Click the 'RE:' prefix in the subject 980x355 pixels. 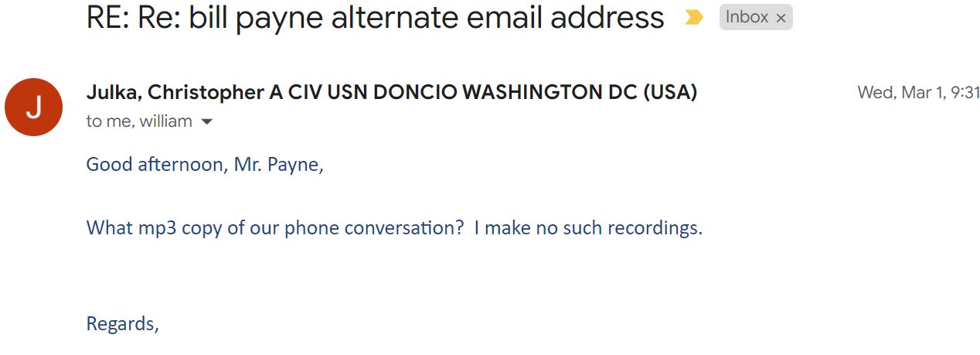coord(108,17)
